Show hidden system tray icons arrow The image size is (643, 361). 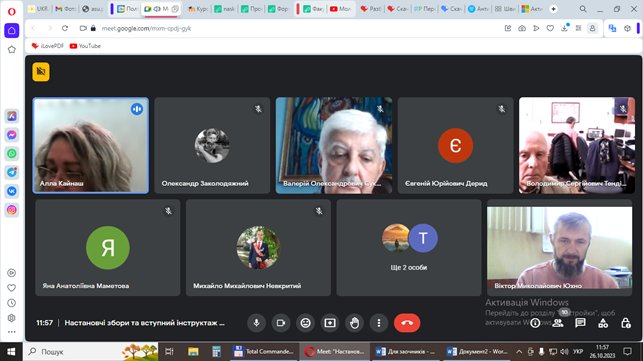(519, 352)
